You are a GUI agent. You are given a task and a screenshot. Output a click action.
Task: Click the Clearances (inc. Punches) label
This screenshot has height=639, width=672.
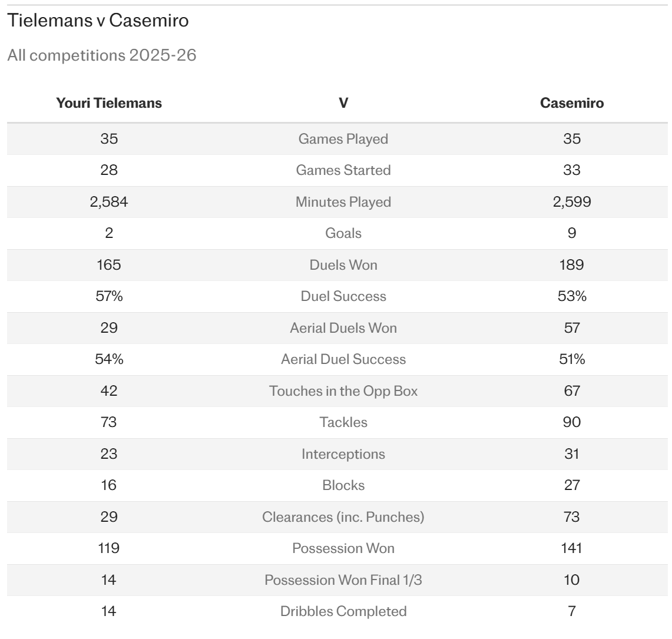343,517
